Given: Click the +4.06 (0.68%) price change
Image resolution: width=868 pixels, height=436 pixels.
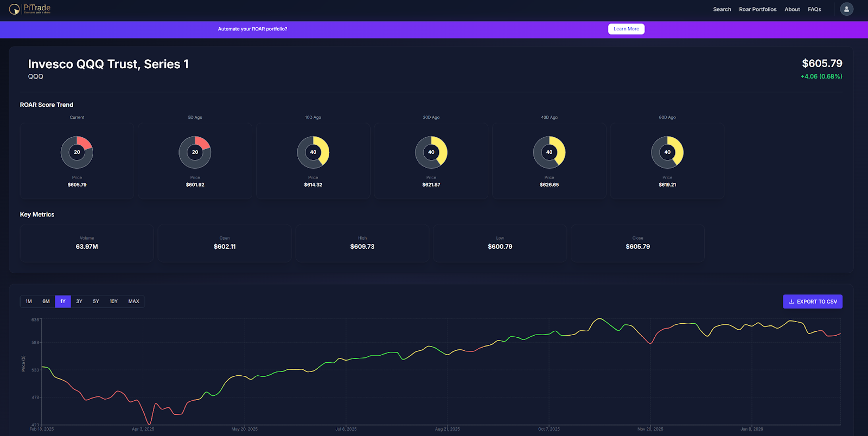Looking at the screenshot, I should 821,76.
